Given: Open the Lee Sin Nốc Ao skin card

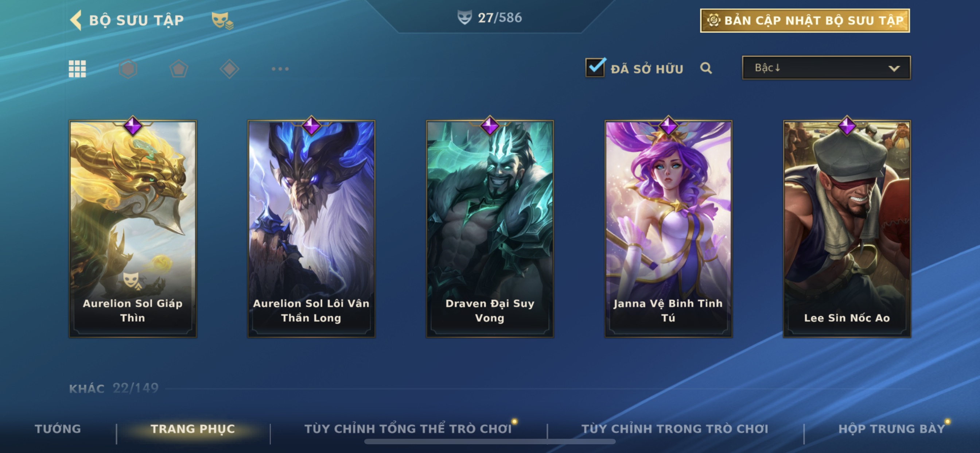Looking at the screenshot, I should click(x=847, y=229).
